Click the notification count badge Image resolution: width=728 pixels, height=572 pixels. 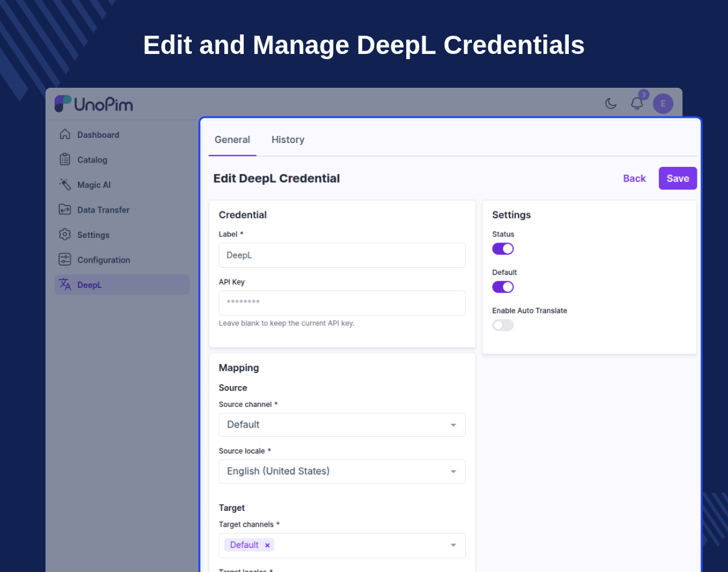click(643, 95)
